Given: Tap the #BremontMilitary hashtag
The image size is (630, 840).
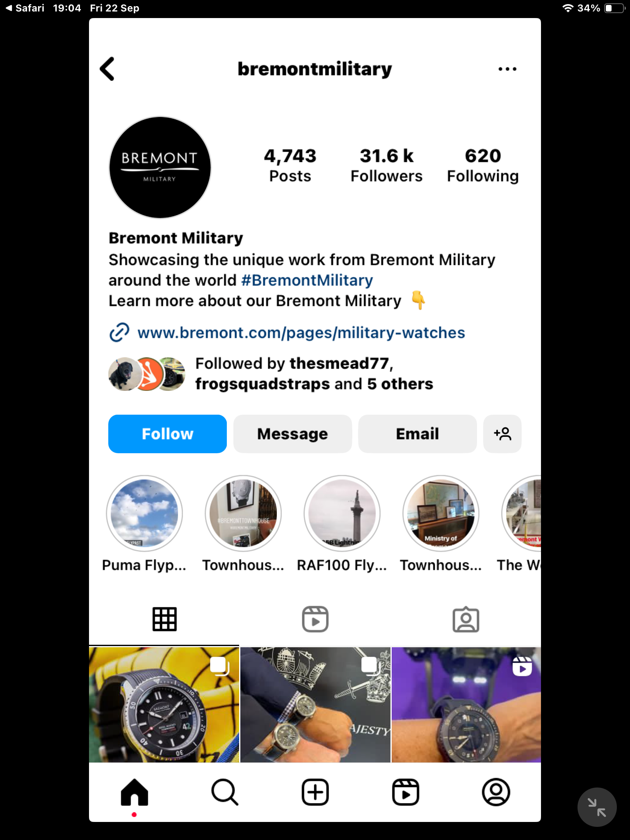Looking at the screenshot, I should coord(307,281).
